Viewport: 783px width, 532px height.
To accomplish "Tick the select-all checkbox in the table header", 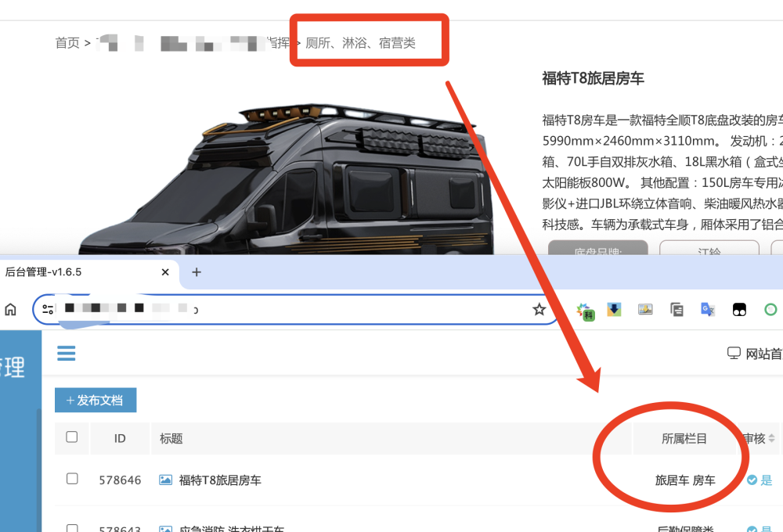I will (x=72, y=437).
